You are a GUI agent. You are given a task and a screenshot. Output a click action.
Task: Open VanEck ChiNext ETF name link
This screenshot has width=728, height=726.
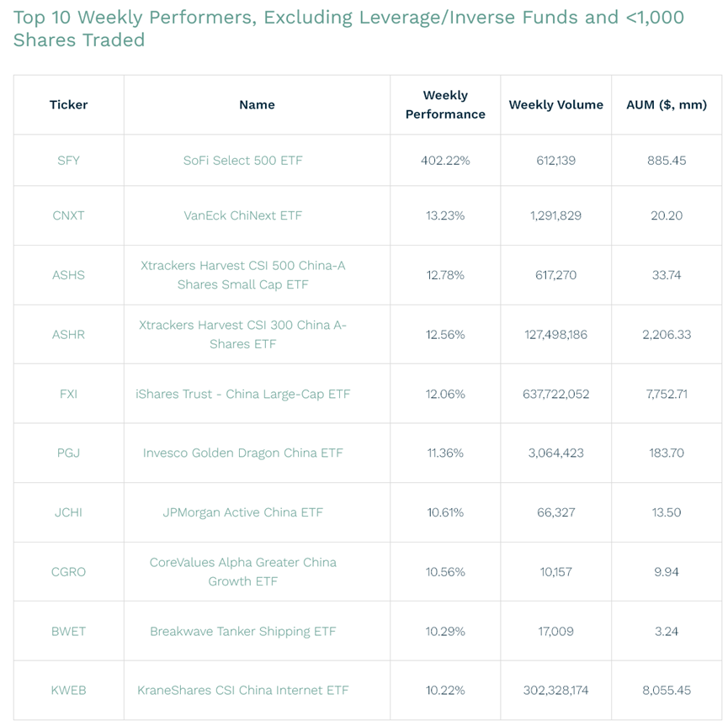[242, 215]
